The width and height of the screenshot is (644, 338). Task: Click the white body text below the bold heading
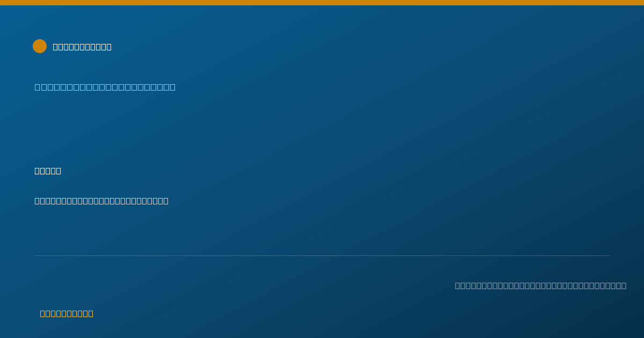point(101,201)
